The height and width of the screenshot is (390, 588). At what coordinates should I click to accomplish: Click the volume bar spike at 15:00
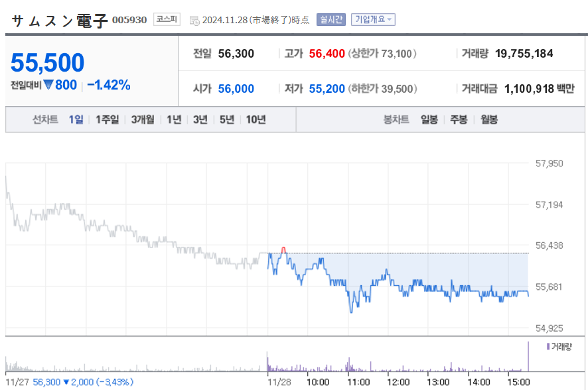click(x=528, y=356)
